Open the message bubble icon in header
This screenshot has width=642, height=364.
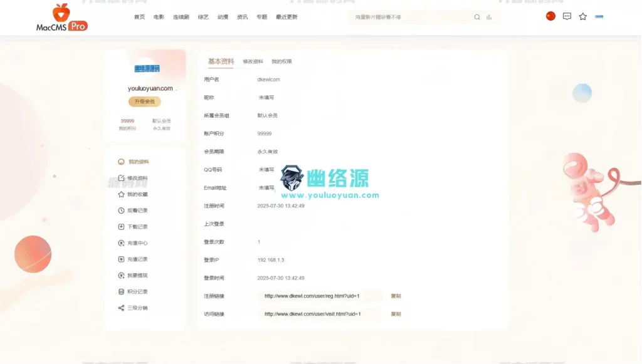[567, 16]
